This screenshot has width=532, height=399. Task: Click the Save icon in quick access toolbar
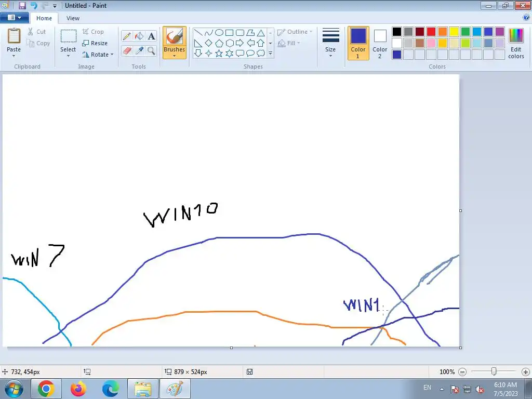[x=22, y=5]
